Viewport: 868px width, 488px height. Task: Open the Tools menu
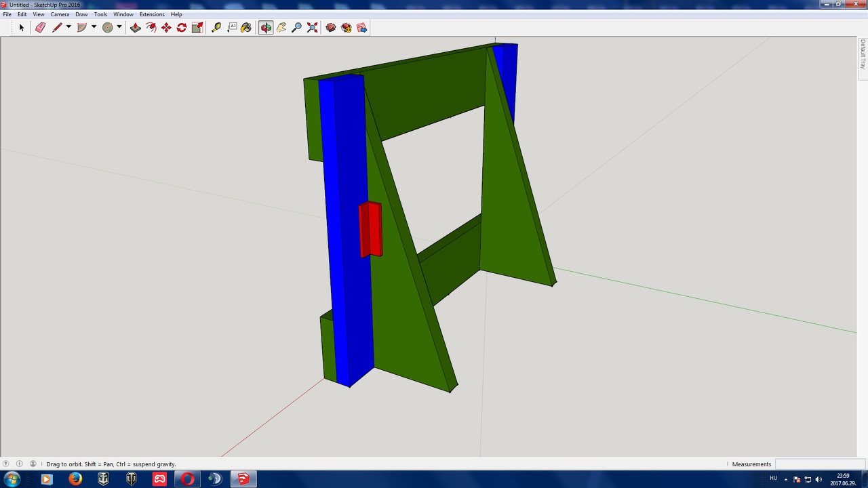click(100, 14)
